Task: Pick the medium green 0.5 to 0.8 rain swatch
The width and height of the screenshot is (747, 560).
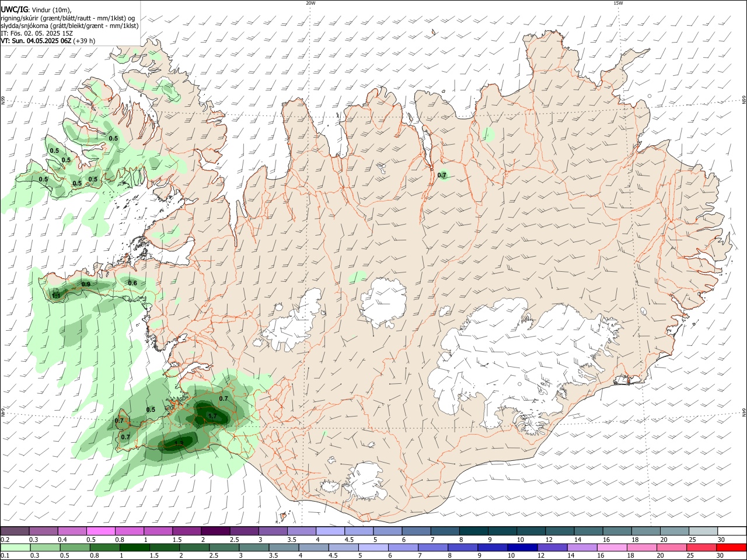Action: [x=75, y=547]
